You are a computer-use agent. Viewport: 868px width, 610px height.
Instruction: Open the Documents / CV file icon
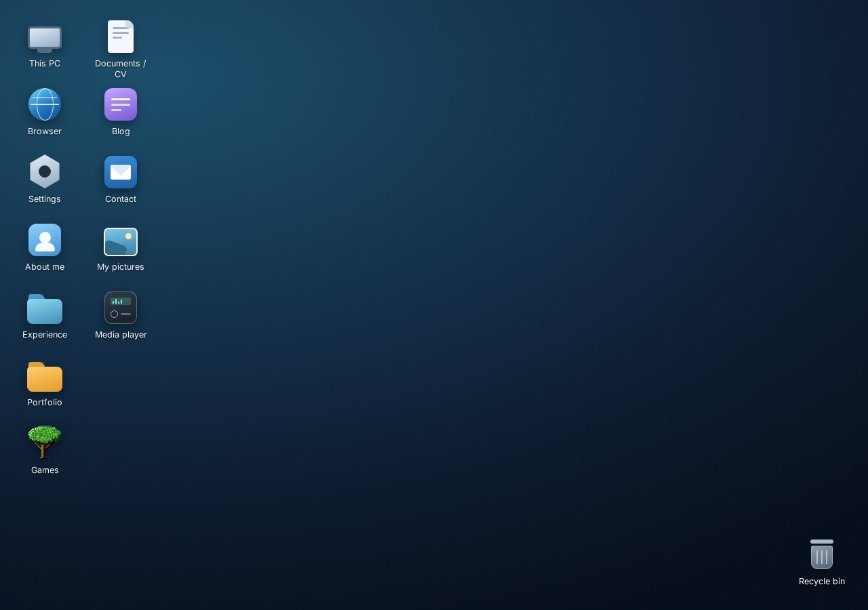pos(121,37)
